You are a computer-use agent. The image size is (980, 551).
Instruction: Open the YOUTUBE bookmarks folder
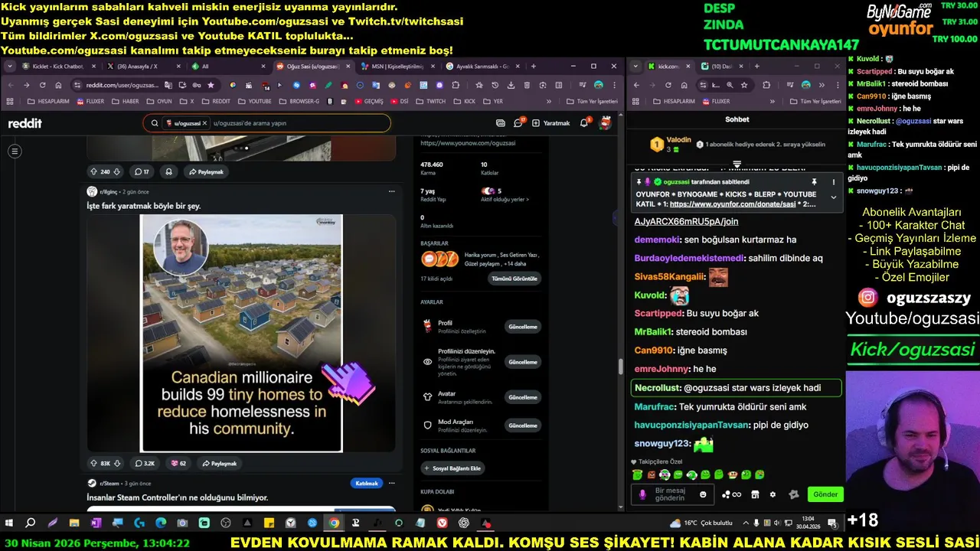click(x=254, y=101)
